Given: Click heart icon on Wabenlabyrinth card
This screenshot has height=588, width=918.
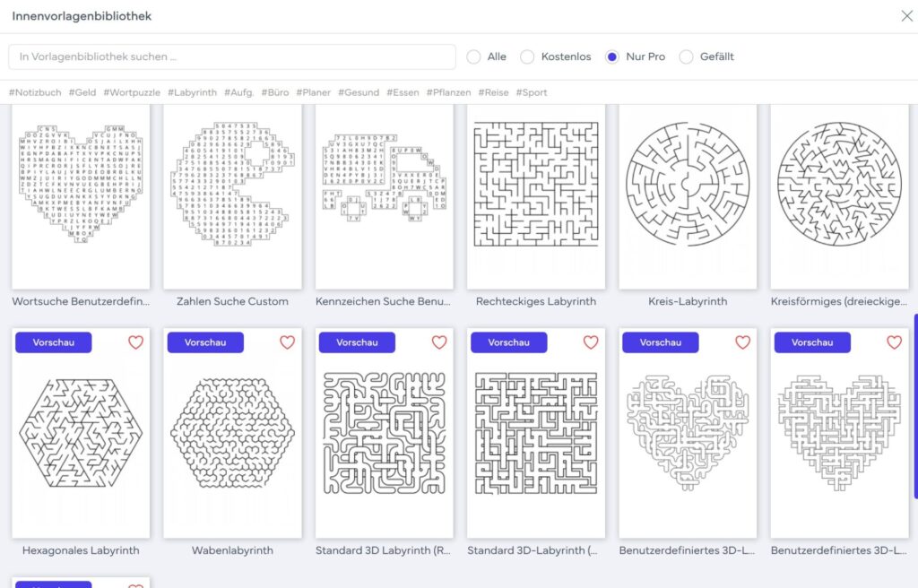Looking at the screenshot, I should [x=287, y=342].
